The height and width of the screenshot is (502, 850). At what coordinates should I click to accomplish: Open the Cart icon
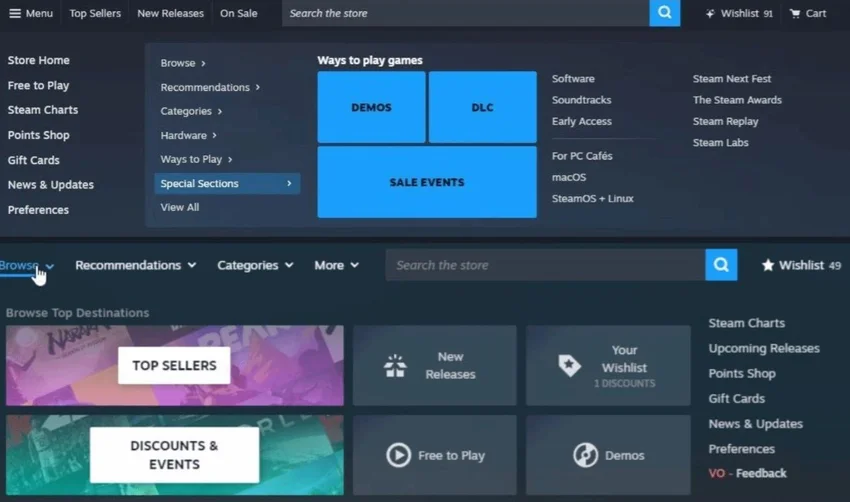pyautogui.click(x=796, y=13)
